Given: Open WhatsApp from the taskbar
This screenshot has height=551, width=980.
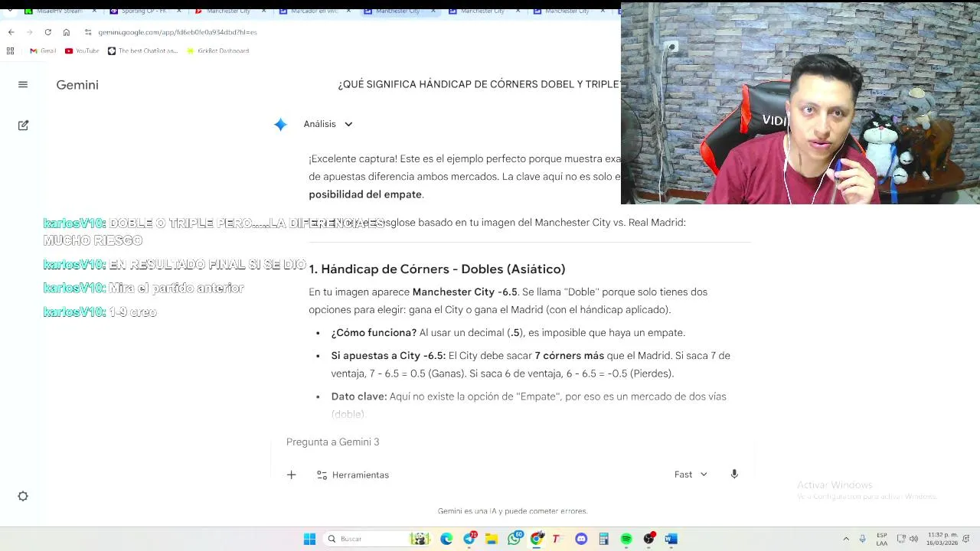Looking at the screenshot, I should (514, 539).
